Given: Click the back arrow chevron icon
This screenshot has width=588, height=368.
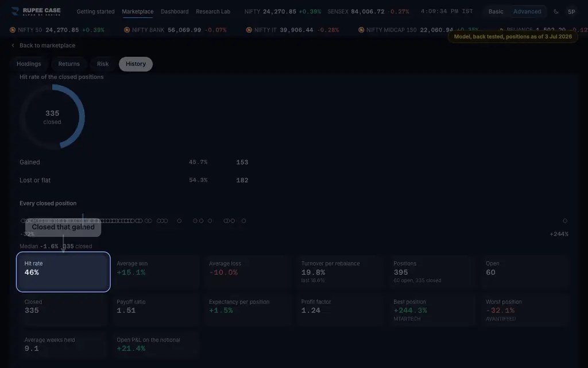Looking at the screenshot, I should 13,45.
